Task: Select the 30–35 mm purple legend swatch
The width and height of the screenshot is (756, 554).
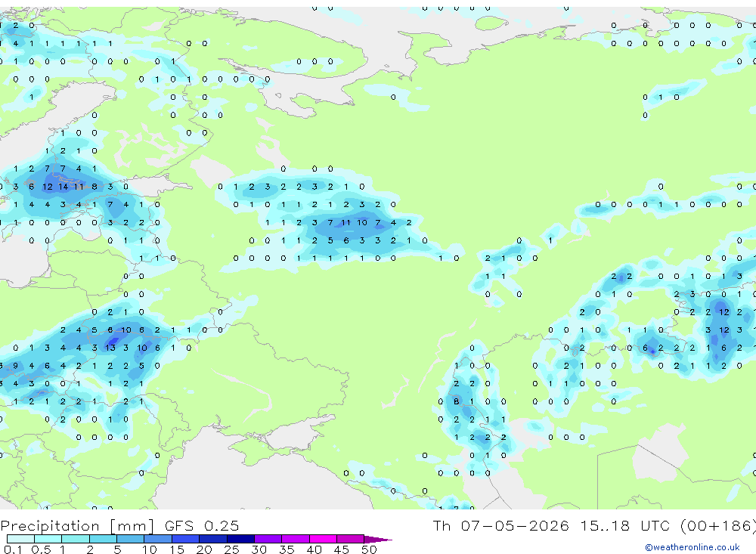Action: [268, 539]
